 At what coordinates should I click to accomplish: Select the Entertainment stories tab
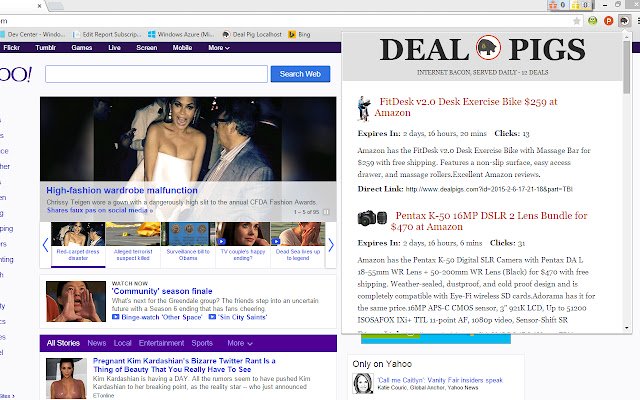[161, 343]
